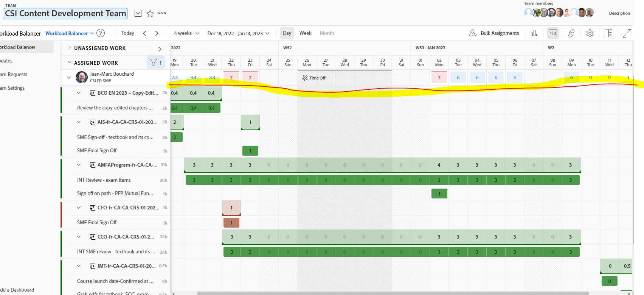Click the link chain icon in toolbar
Screen dimensions: 644x295
click(571, 33)
